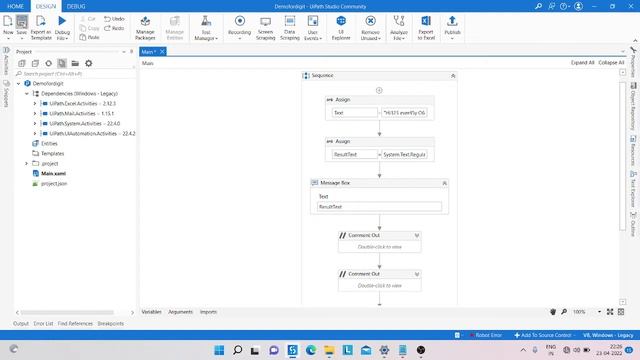Screen dimensions: 640x360
Task: Select project.json in project tree
Action: coord(53,184)
